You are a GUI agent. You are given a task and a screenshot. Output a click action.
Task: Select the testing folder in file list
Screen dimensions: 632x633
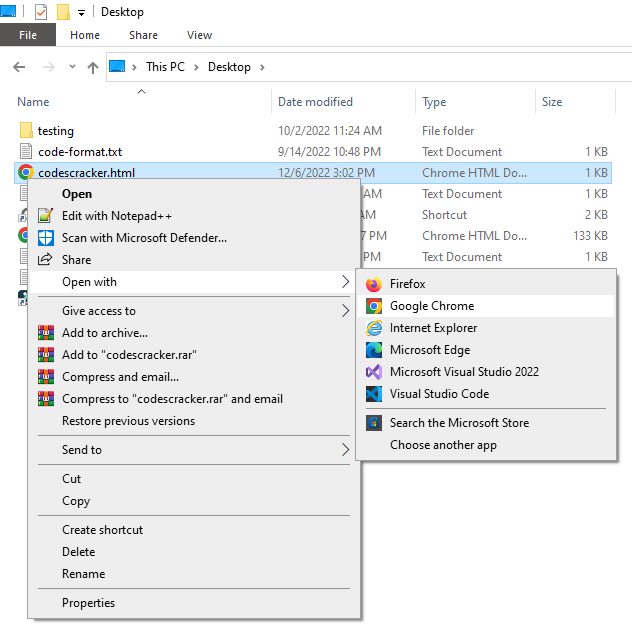point(55,131)
